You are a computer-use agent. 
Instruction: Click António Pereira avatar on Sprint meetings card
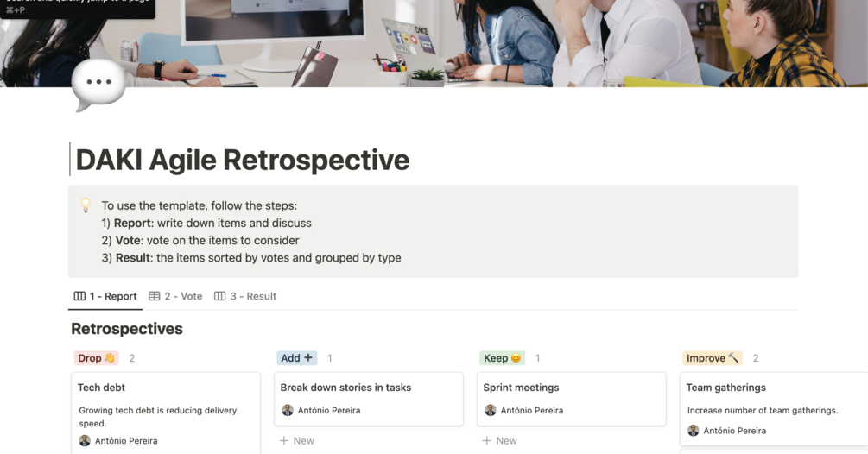(x=491, y=410)
